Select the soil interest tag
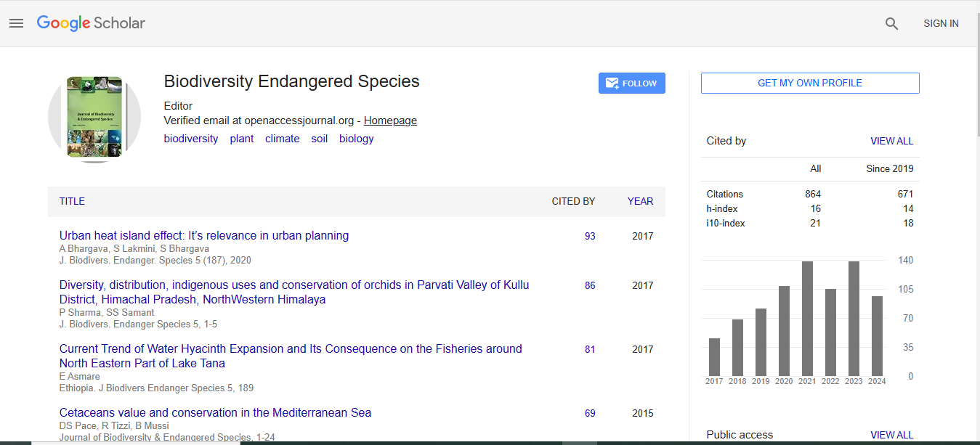Screen dimensions: 980x445 [320, 139]
